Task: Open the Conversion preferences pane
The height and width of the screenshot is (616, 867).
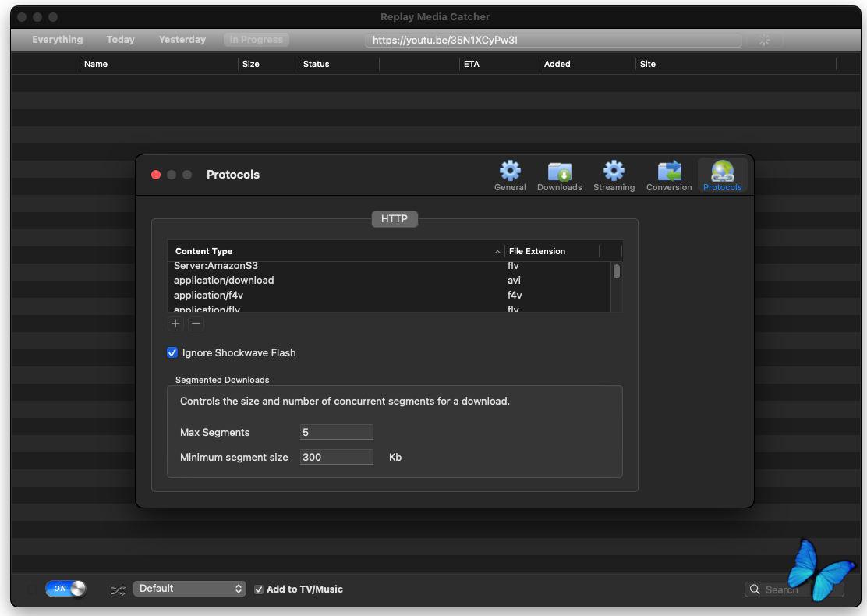Action: point(668,175)
